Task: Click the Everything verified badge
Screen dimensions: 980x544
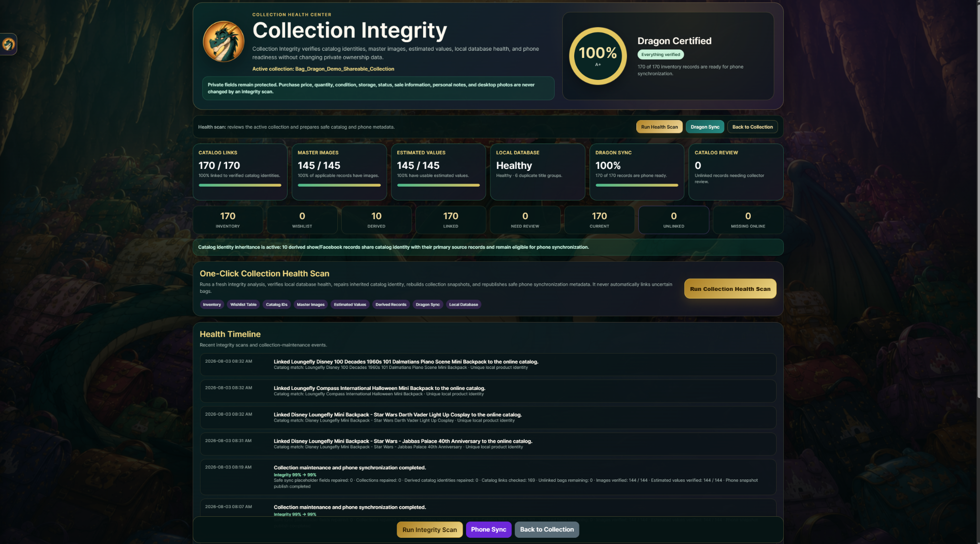Action: click(x=660, y=55)
